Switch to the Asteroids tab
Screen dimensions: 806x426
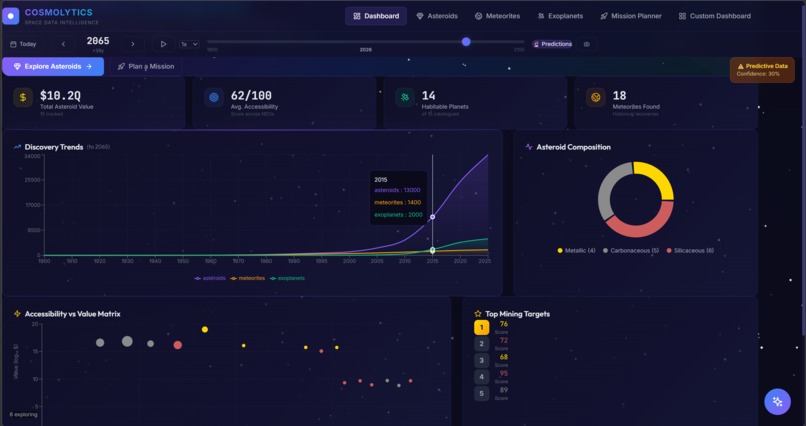click(x=437, y=16)
